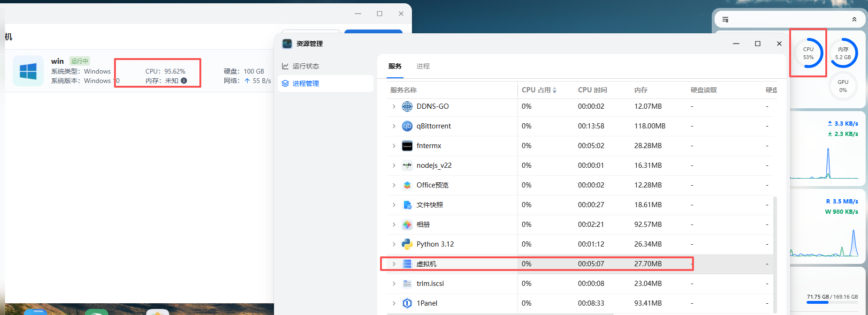Click the 118.00MB memory value of qBittorrent
This screenshot has height=315, width=868.
pos(650,126)
